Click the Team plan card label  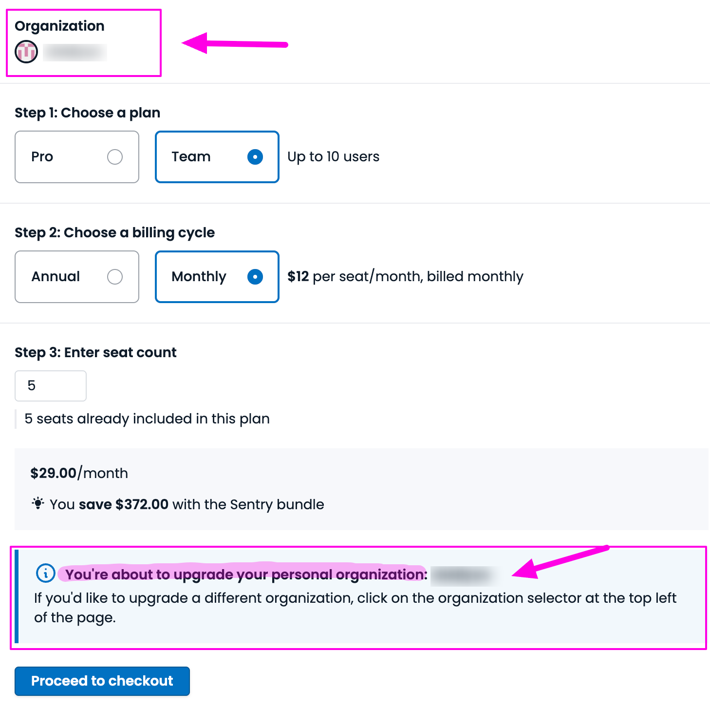tap(191, 157)
